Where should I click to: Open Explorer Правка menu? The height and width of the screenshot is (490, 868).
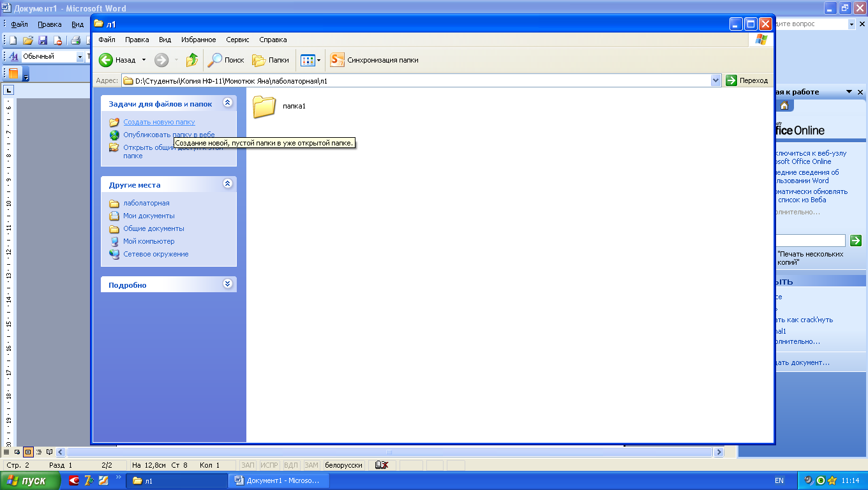point(137,40)
